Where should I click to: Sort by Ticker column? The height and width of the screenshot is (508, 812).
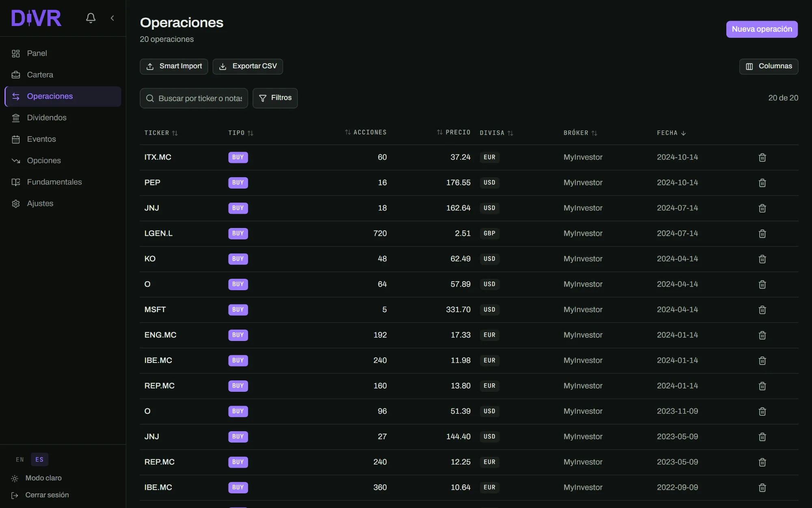coord(161,133)
